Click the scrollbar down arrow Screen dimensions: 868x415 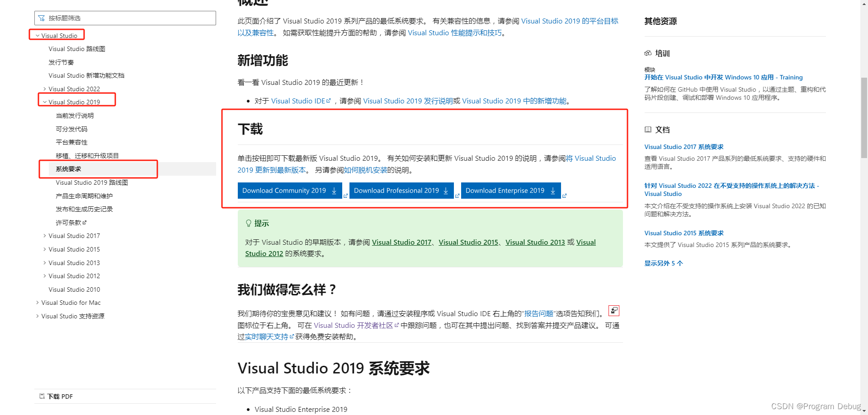click(x=864, y=411)
